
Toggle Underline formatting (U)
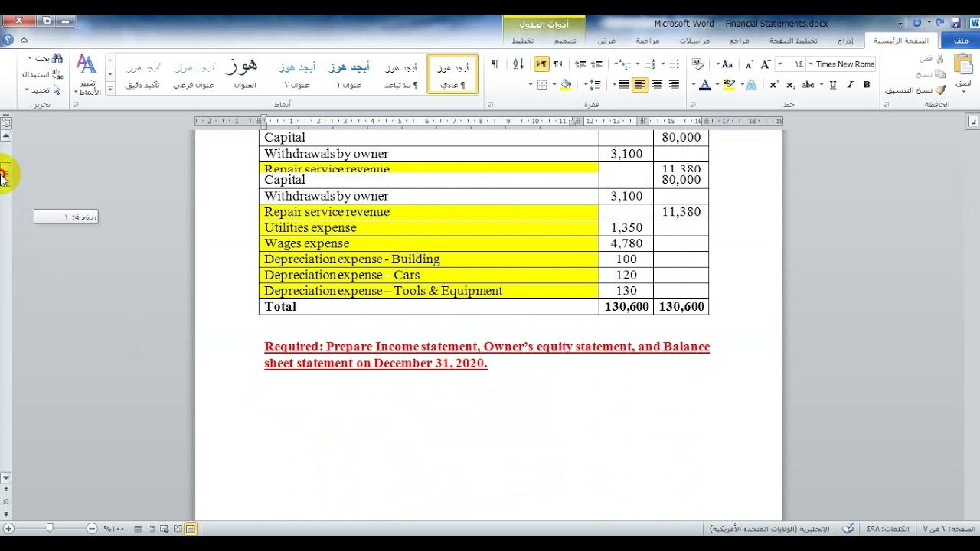click(x=833, y=85)
